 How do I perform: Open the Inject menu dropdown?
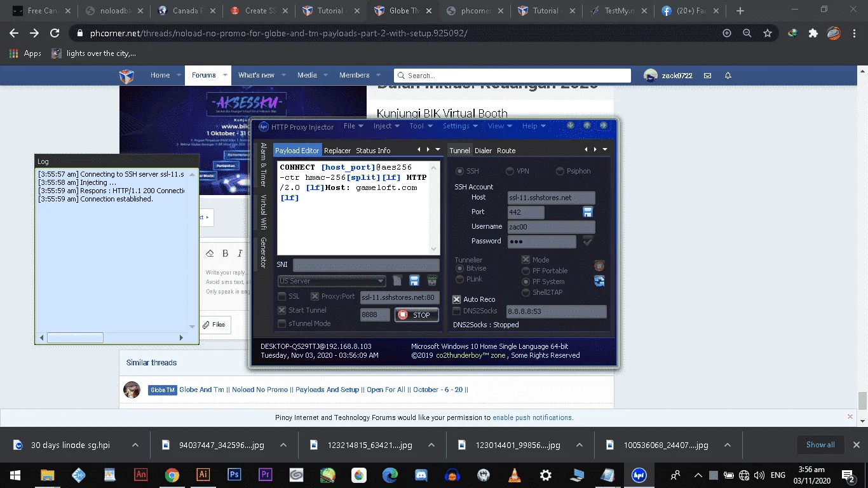coord(386,126)
